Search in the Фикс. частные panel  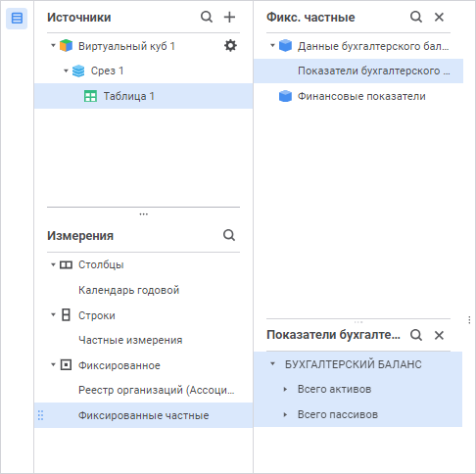416,17
